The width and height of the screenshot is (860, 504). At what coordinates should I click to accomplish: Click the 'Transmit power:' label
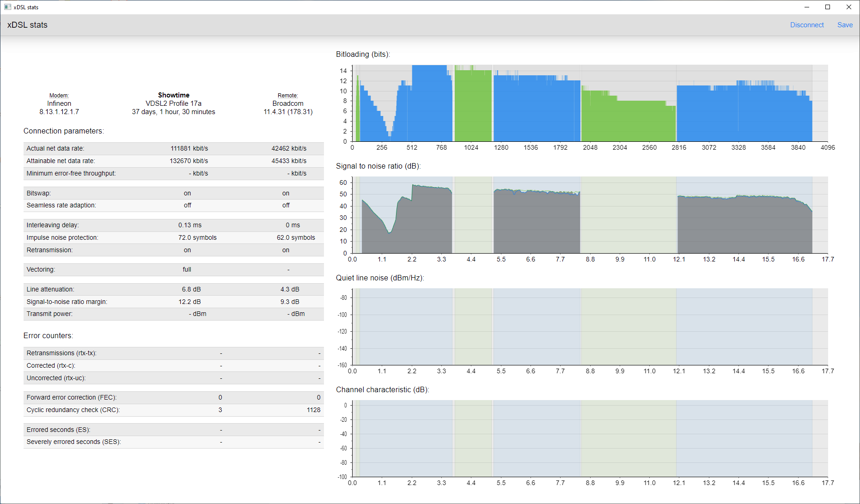pos(49,314)
